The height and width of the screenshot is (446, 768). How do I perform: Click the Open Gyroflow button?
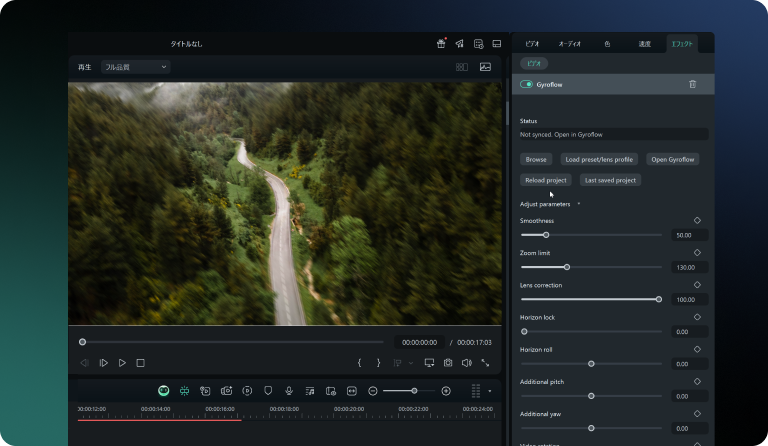[672, 160]
